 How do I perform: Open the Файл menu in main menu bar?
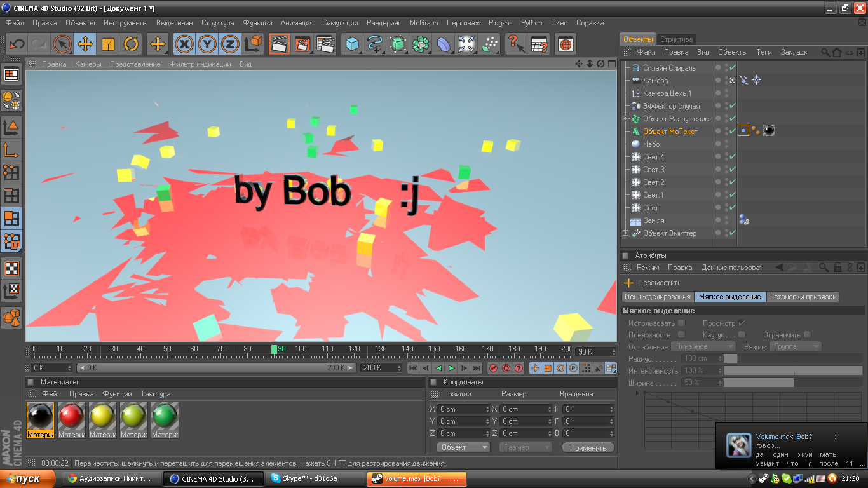[15, 23]
